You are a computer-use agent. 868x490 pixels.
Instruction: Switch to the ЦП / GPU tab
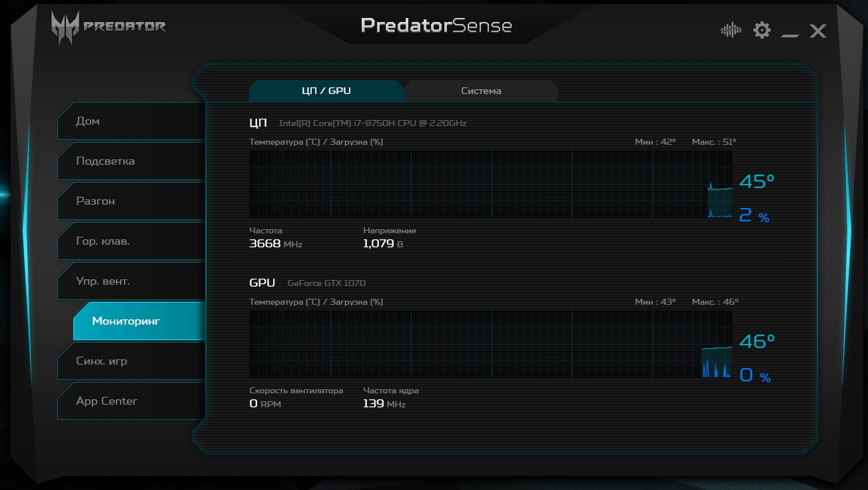(326, 91)
